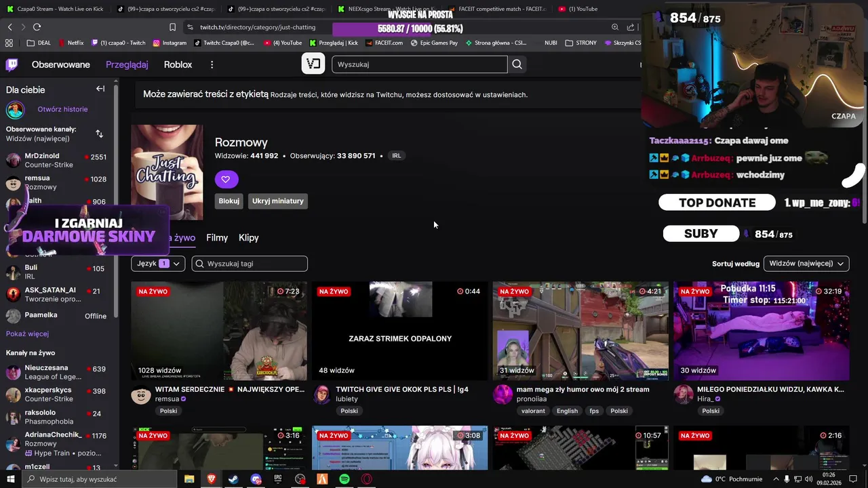
Task: Open Epic Games Launcher from the taskbar
Action: pyautogui.click(x=278, y=479)
